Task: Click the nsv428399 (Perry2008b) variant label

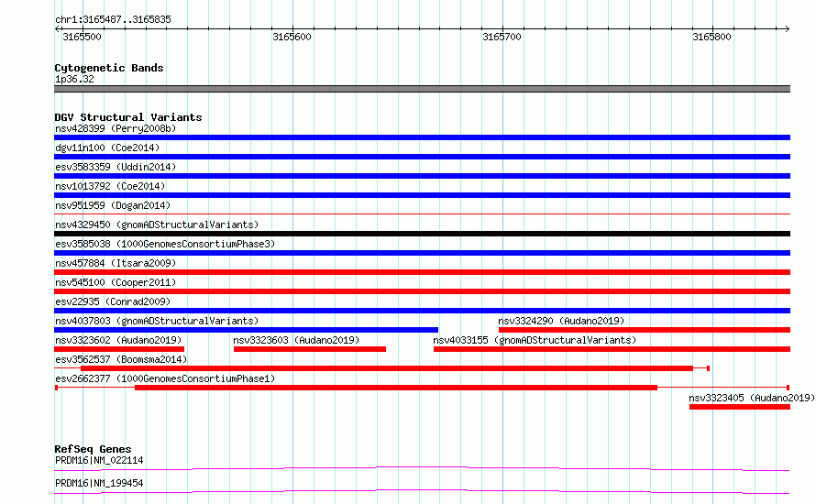Action: pos(116,128)
